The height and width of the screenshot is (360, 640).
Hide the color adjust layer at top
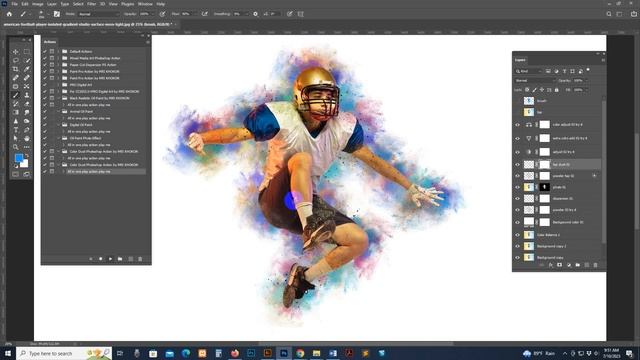(518, 124)
